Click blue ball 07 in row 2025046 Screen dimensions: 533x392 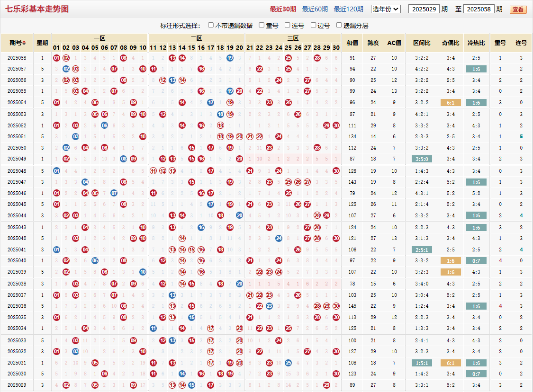pos(114,193)
